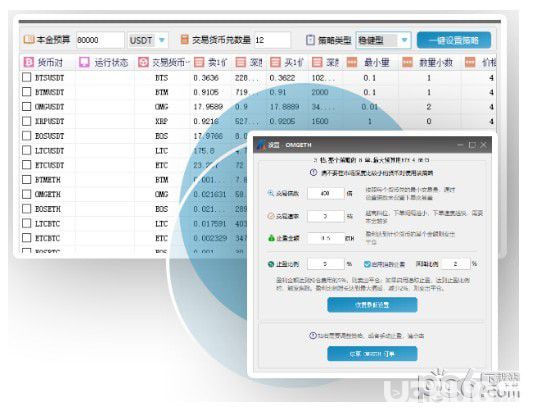Click the green circle icon beside 5 percent field

point(271,264)
